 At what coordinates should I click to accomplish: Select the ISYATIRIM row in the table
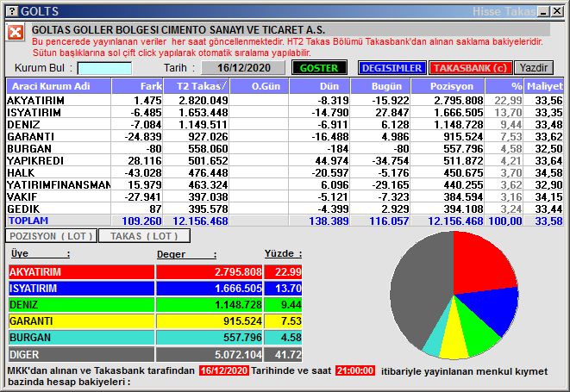(x=285, y=112)
